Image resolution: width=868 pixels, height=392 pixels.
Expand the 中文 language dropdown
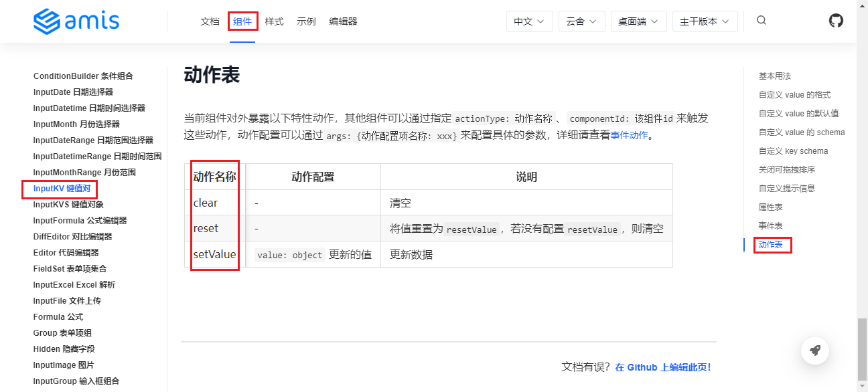click(529, 21)
